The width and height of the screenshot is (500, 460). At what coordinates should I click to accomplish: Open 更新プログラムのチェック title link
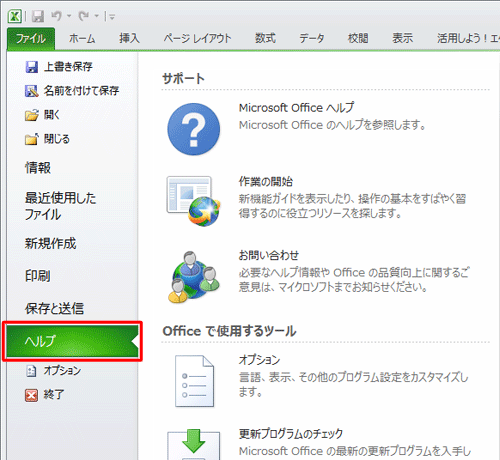coord(291,434)
